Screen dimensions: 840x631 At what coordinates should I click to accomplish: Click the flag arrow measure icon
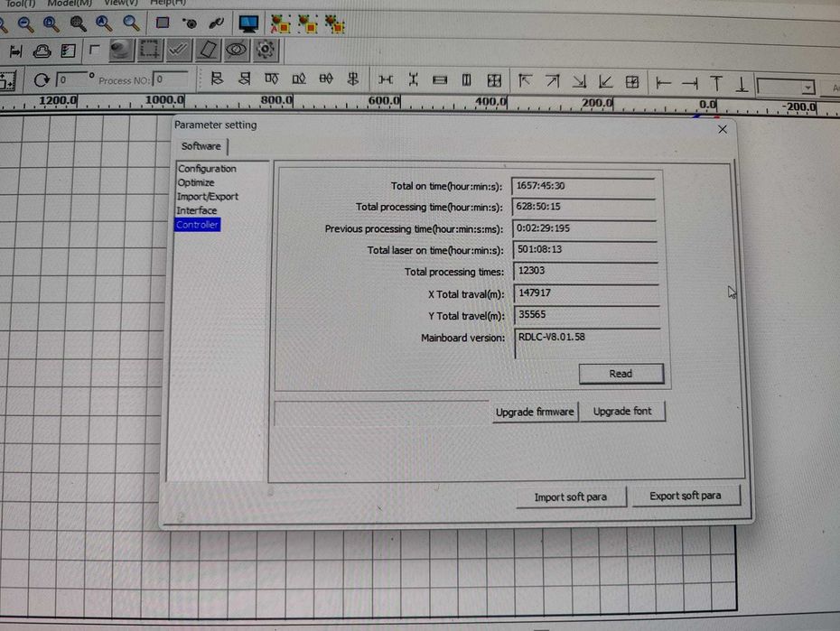pyautogui.click(x=15, y=51)
